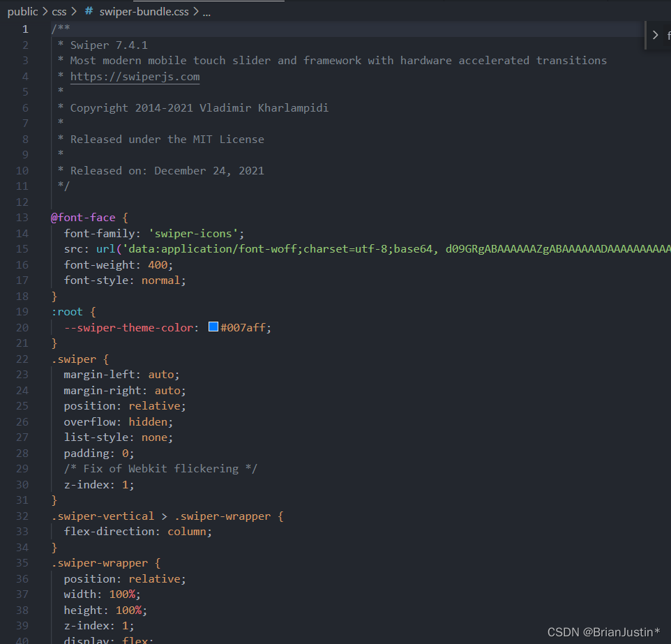The width and height of the screenshot is (671, 644).
Task: Open the public breadcrumb dropdown
Action: pos(22,11)
